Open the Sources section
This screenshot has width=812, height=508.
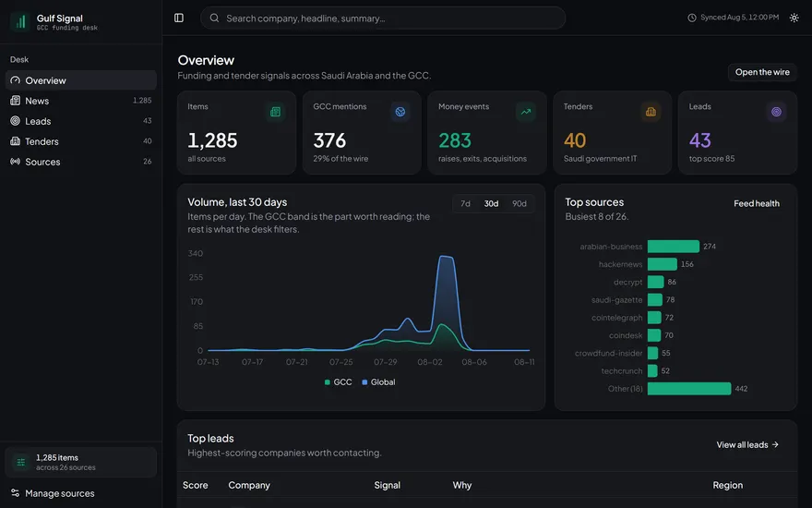81,162
